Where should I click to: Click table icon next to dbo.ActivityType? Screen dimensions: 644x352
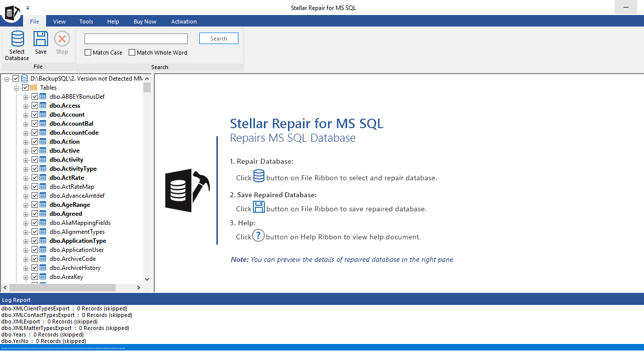coord(43,169)
